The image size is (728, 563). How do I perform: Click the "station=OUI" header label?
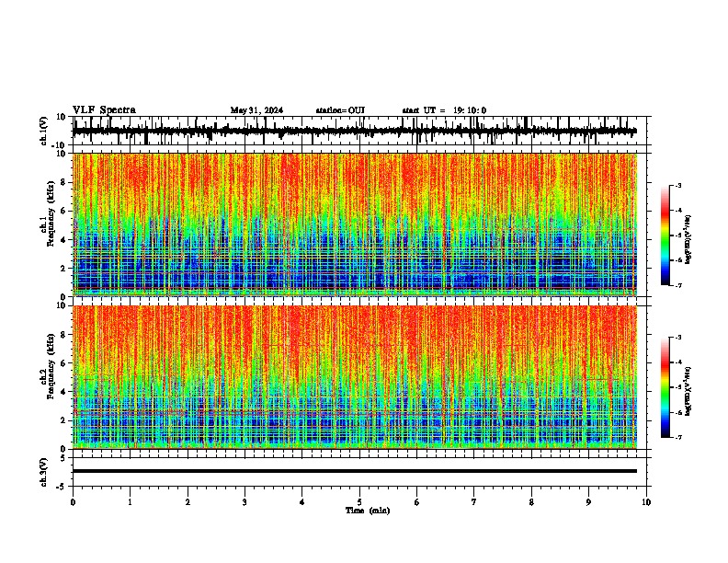[x=340, y=110]
